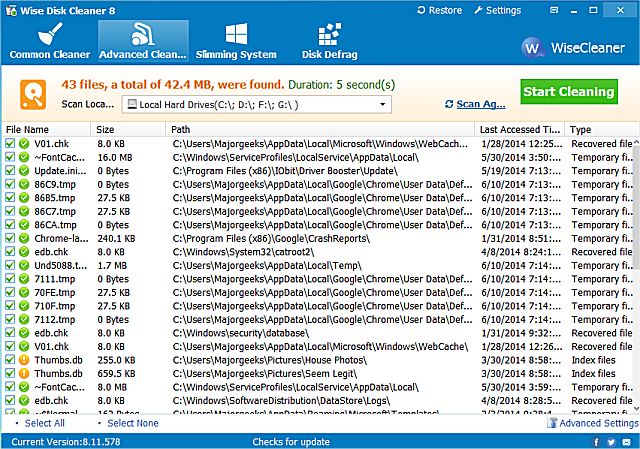Viewport: 640px width, 449px height.
Task: Toggle checkbox for 86CA.tmp
Action: point(10,224)
